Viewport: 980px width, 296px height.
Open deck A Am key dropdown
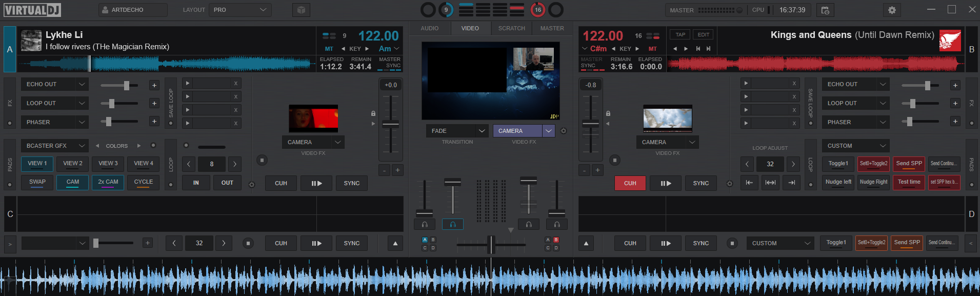pyautogui.click(x=389, y=49)
